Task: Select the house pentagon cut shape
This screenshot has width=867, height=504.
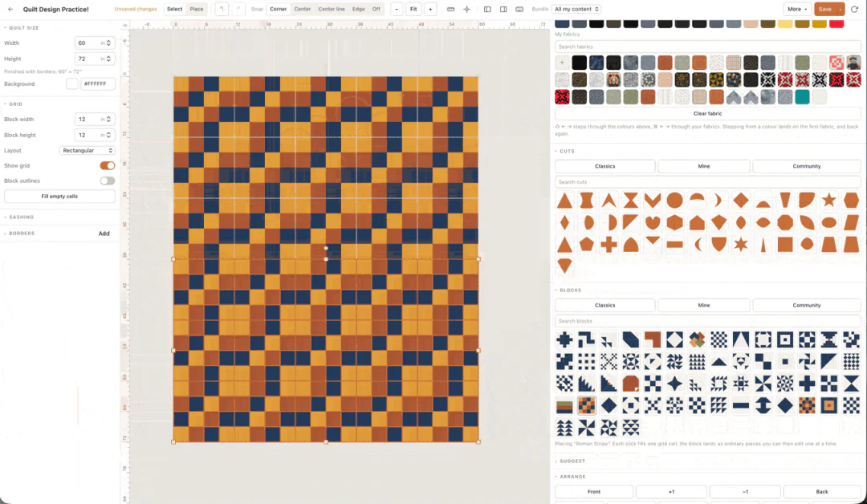Action: coord(697,222)
